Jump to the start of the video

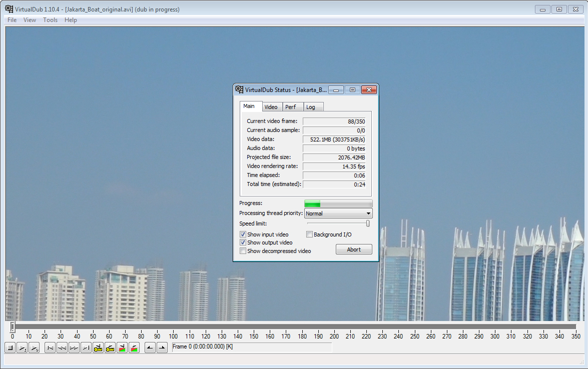pyautogui.click(x=50, y=348)
